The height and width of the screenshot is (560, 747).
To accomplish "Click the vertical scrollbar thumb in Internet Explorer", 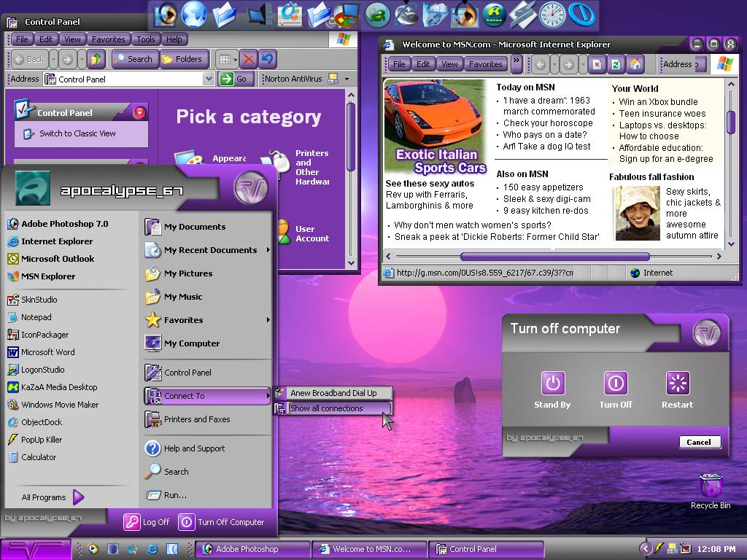I will click(x=731, y=122).
